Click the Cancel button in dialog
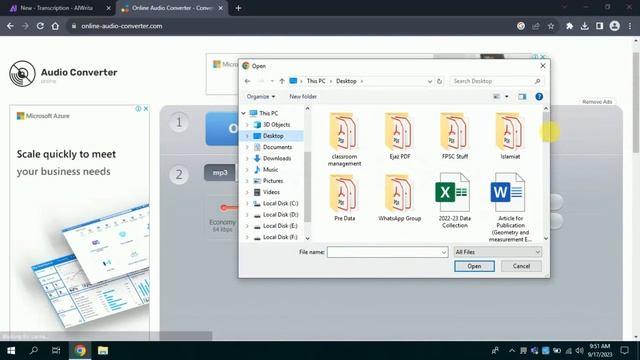 [521, 266]
